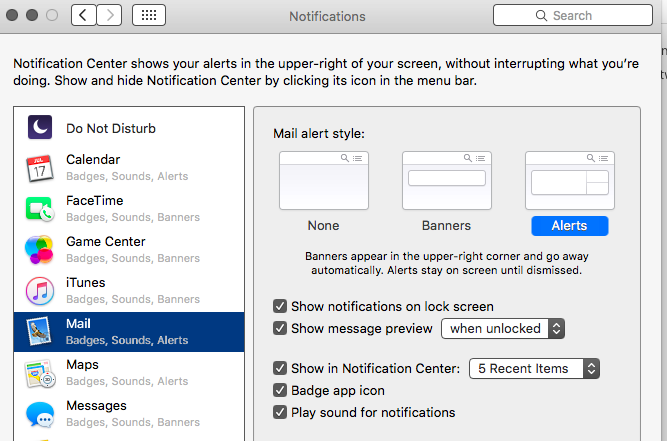The width and height of the screenshot is (667, 441).
Task: Click the Calendar app icon
Action: tap(40, 168)
